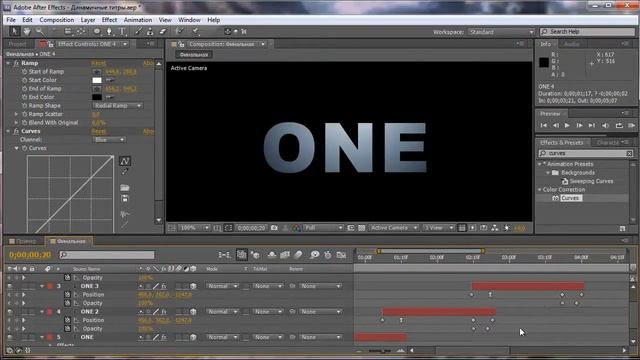640x360 pixels.
Task: Toggle the Ramp effect fx switch
Action: [x=16, y=63]
